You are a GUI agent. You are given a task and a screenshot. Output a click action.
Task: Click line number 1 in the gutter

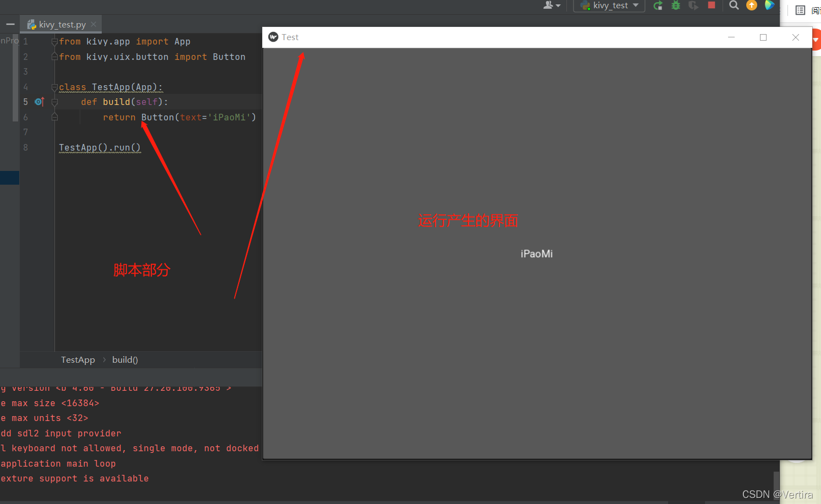[25, 41]
